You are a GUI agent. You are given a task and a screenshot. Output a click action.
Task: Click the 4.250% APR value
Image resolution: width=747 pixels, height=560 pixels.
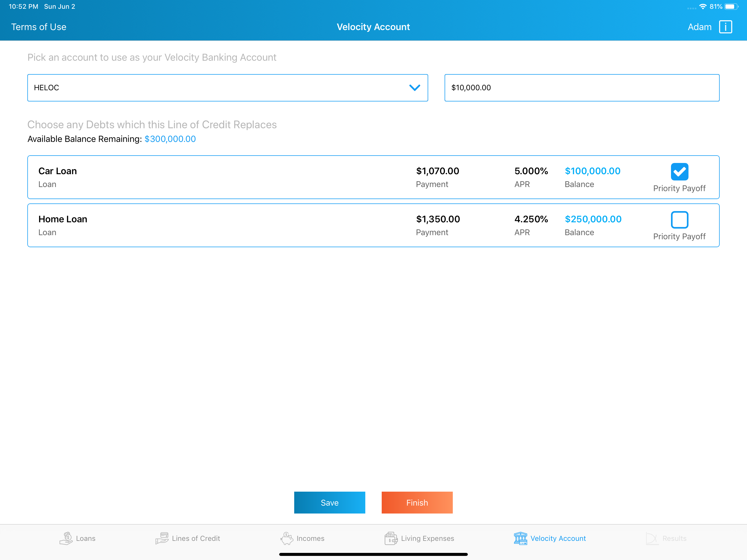pos(531,219)
